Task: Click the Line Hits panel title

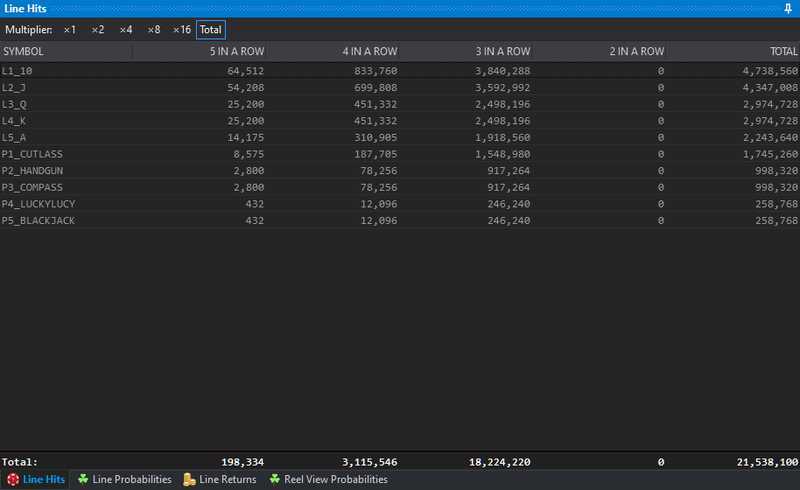Action: coord(25,8)
